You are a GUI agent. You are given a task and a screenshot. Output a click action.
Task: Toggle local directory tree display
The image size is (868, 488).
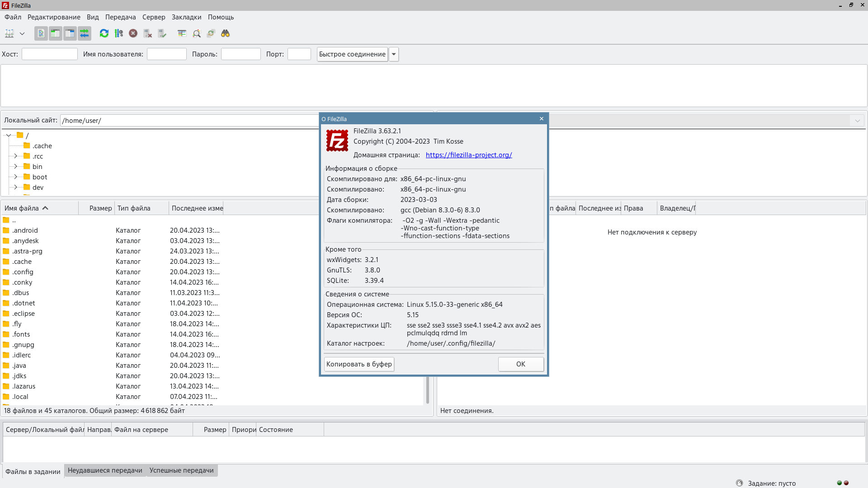tap(55, 33)
